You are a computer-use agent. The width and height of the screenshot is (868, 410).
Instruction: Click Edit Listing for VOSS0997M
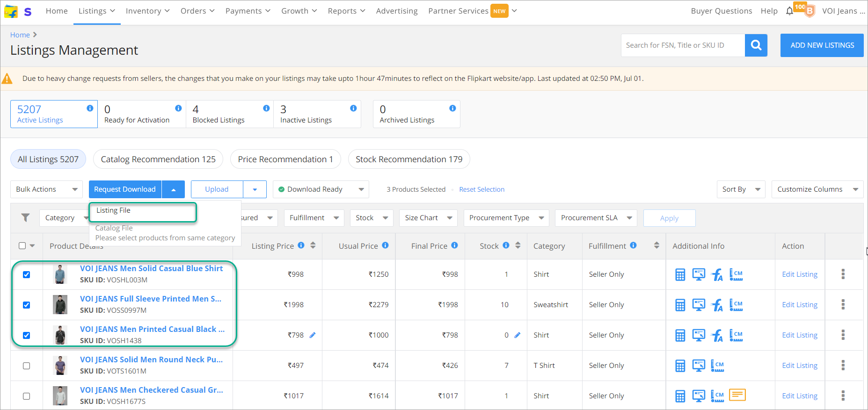[x=800, y=305]
